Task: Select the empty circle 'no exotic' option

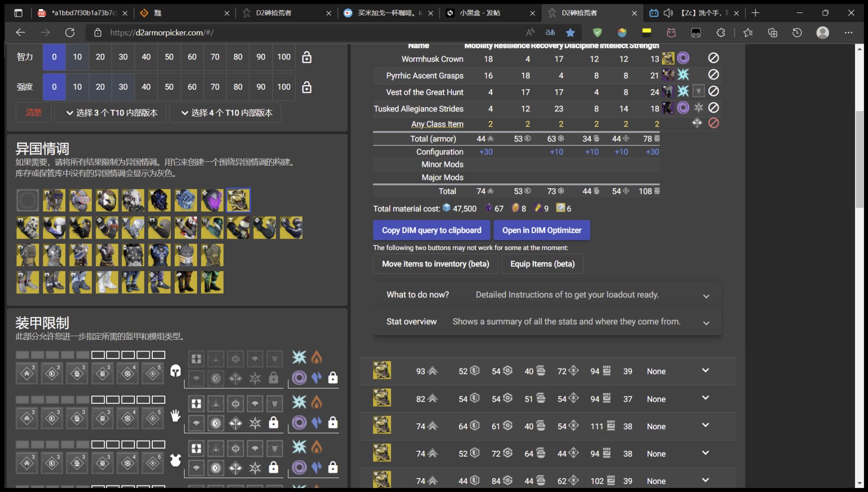Action: click(27, 200)
